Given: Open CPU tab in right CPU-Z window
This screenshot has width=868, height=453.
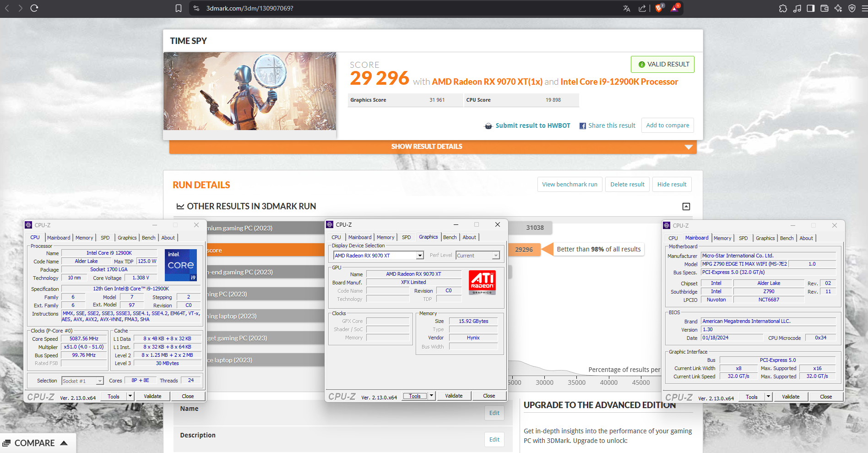Looking at the screenshot, I should pos(673,238).
